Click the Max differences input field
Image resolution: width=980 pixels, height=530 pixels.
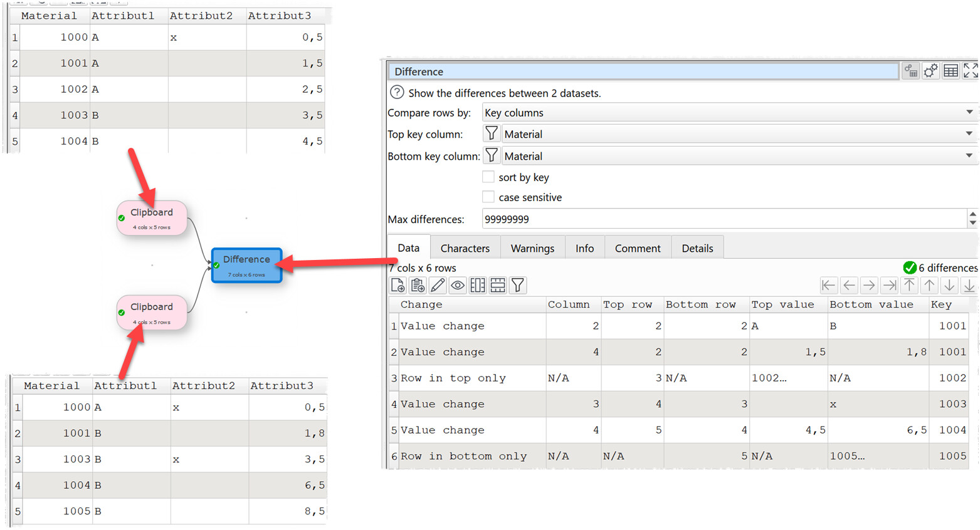tap(721, 219)
